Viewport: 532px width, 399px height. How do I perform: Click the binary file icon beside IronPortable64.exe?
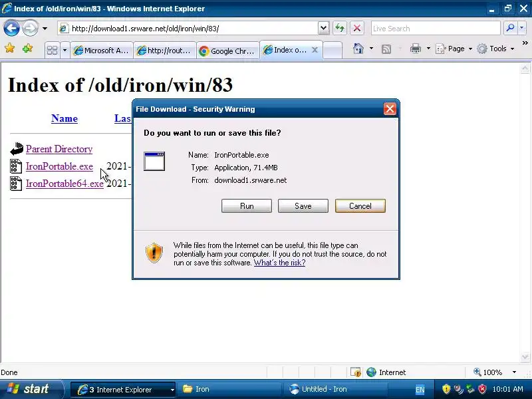(16, 184)
